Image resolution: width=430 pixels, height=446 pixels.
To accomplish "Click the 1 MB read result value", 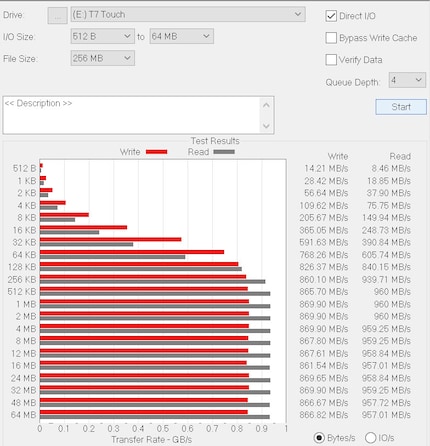I will 392,304.
